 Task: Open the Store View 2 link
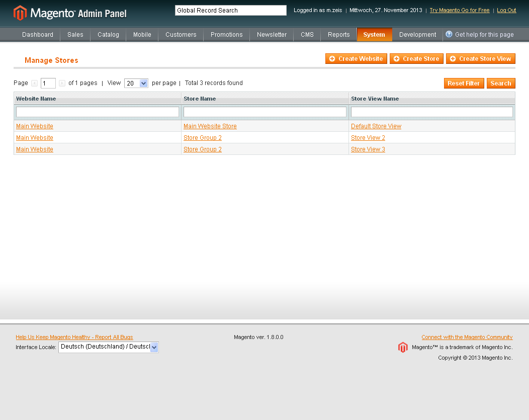tap(368, 138)
